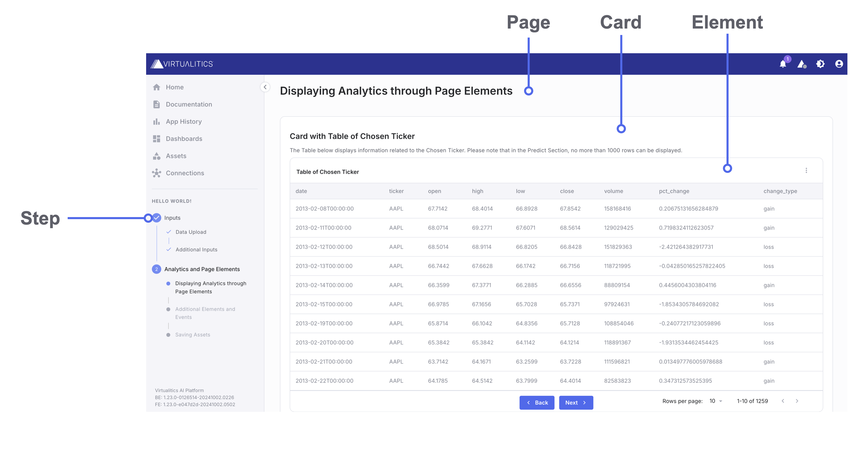The image size is (868, 464).
Task: Click the Next button
Action: coord(576,403)
